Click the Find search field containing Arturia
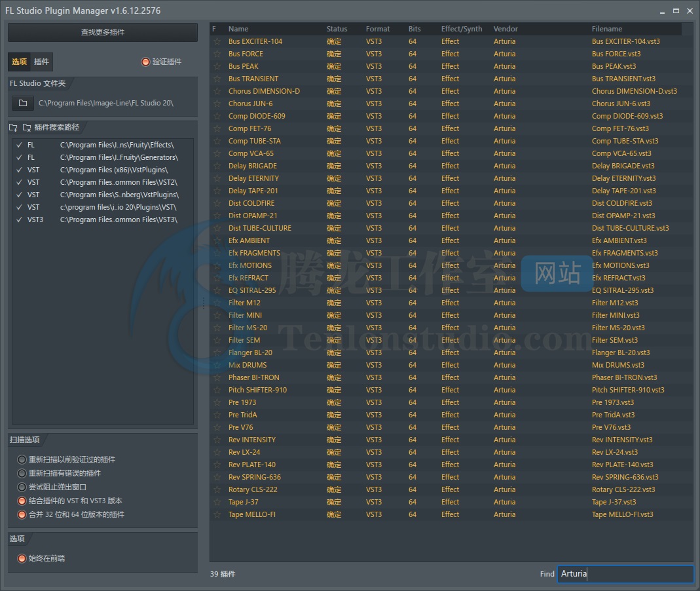700x591 pixels. pos(625,574)
